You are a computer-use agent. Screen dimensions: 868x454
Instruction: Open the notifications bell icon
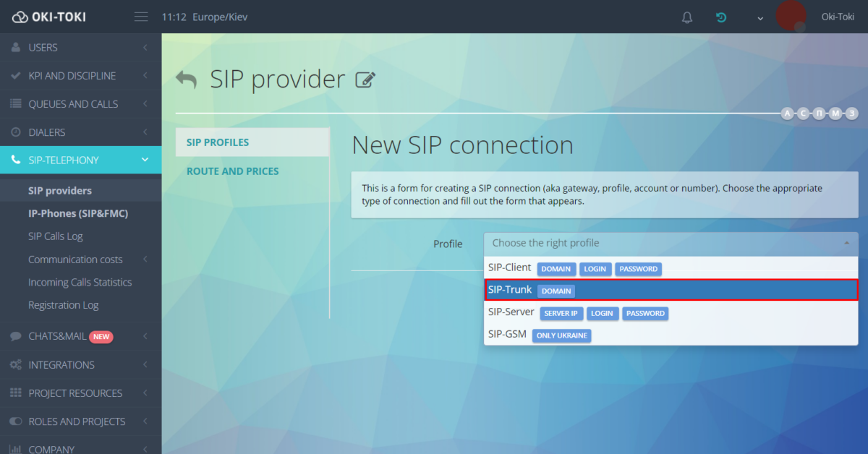point(686,16)
